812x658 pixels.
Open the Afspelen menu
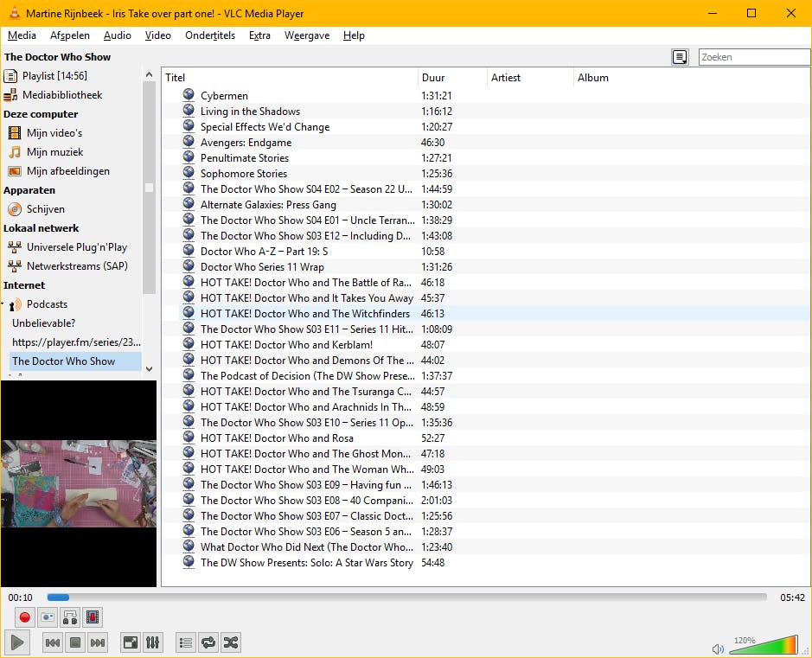[70, 35]
